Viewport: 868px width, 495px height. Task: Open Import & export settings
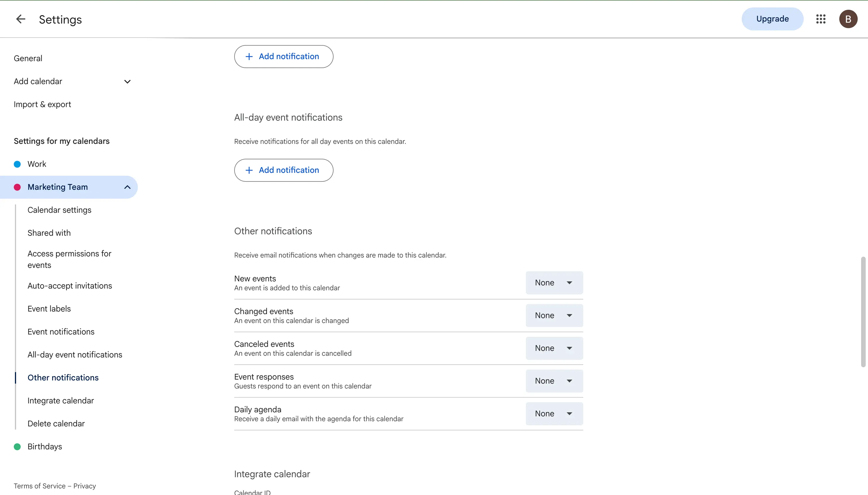42,105
